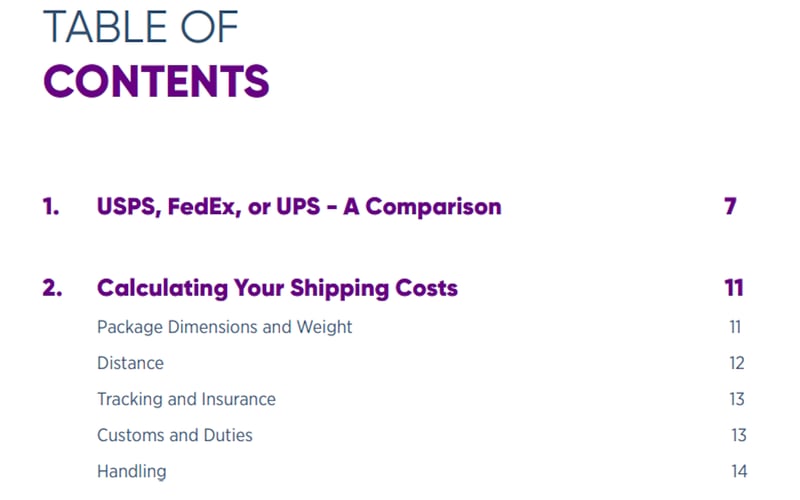This screenshot has height=500, width=800.
Task: Click page 13 beside Tracking and Insurance
Action: 736,399
